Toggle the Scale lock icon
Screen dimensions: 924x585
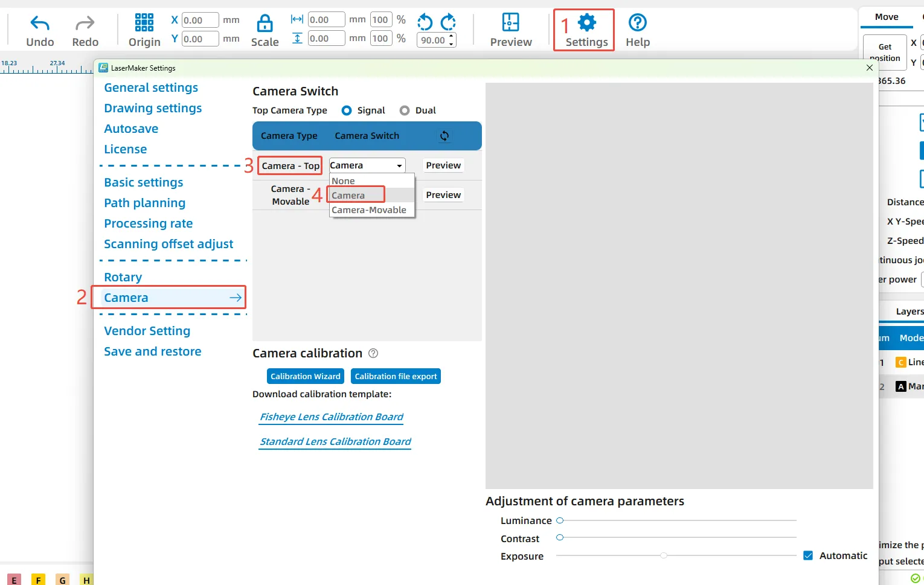coord(265,24)
